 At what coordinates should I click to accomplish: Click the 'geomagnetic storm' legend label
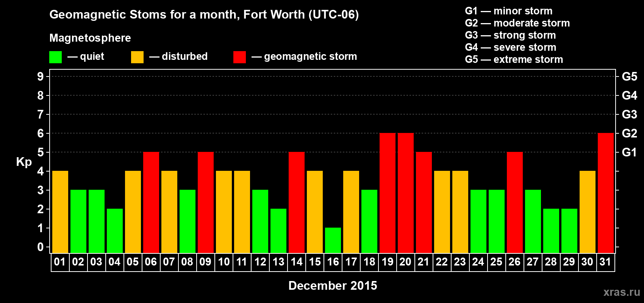(x=311, y=57)
